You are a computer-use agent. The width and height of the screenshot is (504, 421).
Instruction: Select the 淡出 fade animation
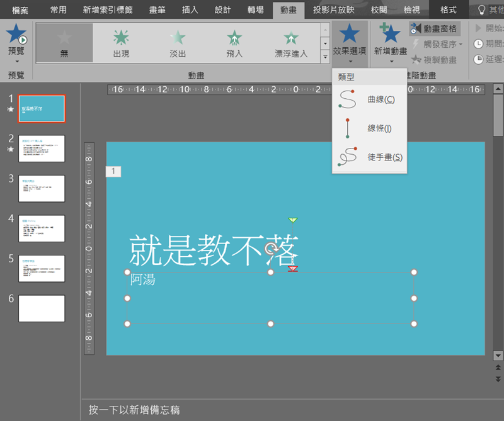[x=178, y=43]
